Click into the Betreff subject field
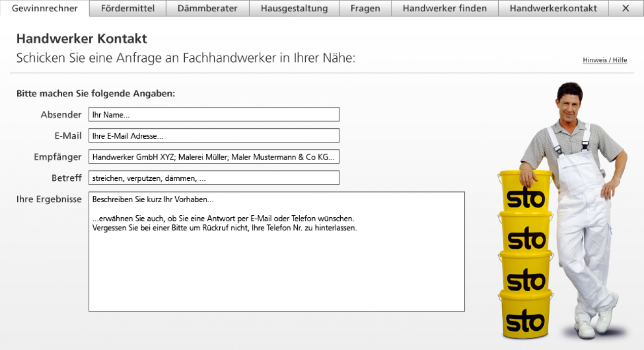Image resolution: width=644 pixels, height=350 pixels. click(x=214, y=178)
